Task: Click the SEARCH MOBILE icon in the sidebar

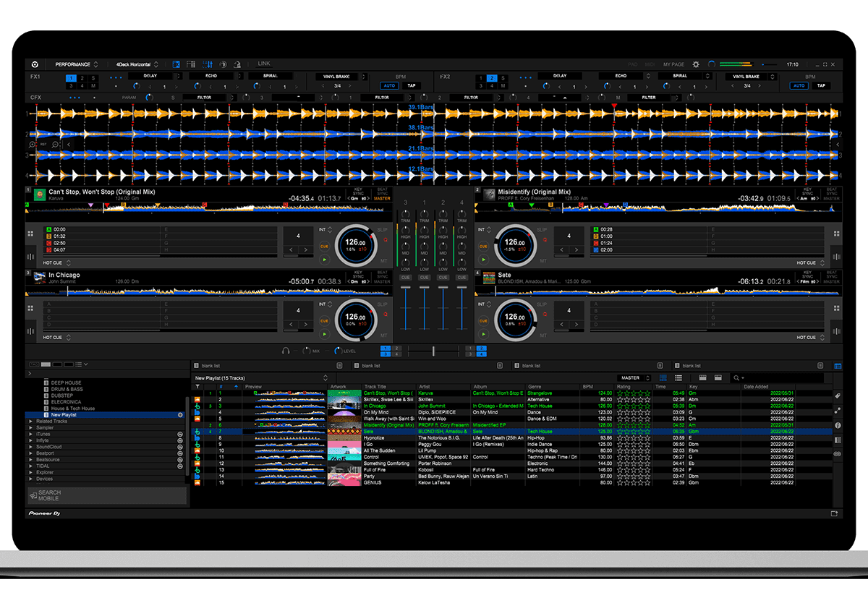Action: pyautogui.click(x=34, y=496)
